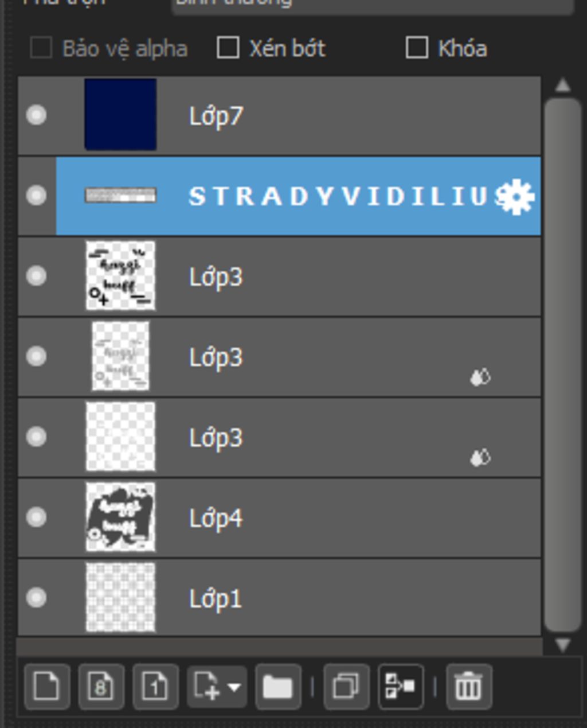Create a new layer folder

click(x=278, y=687)
